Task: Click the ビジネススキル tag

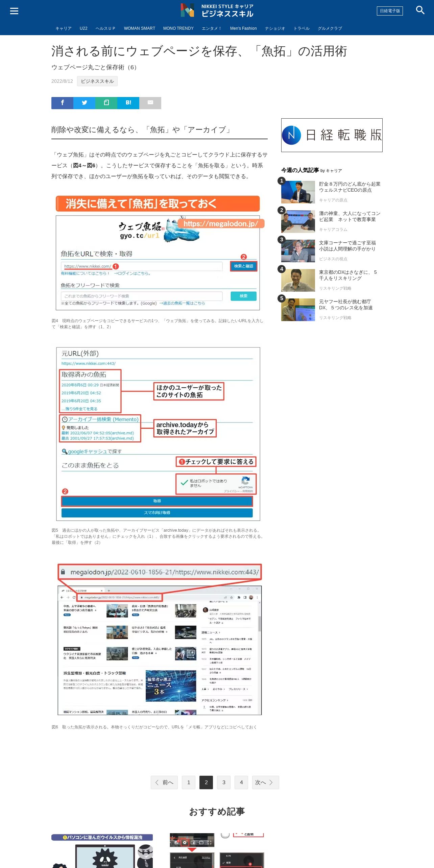Action: (x=97, y=81)
